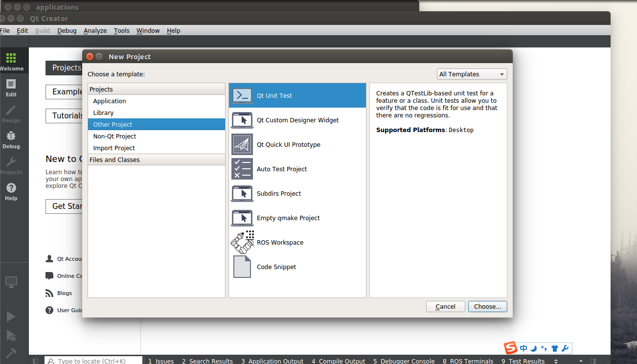The height and width of the screenshot is (364, 637).
Task: Open Help mode in Qt Creator sidebar
Action: pyautogui.click(x=11, y=191)
